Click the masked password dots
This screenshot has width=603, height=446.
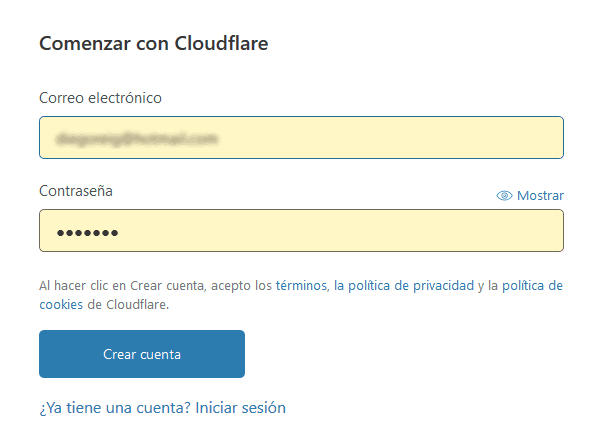click(86, 233)
